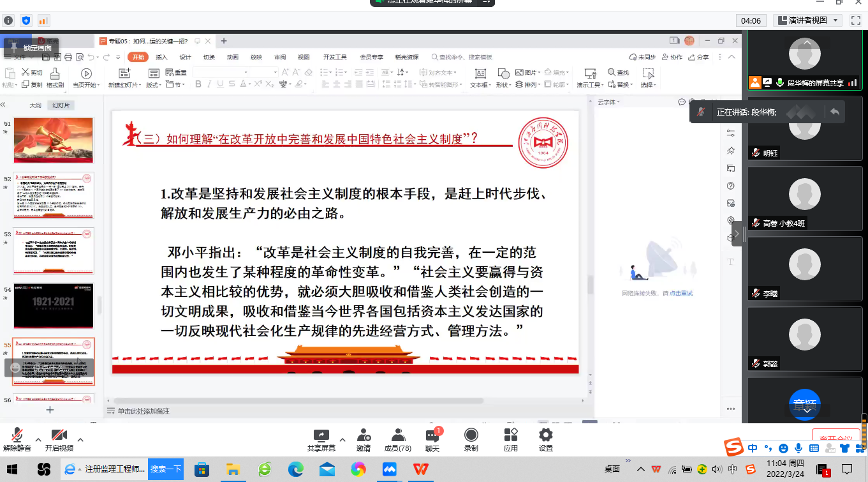This screenshot has width=868, height=482.
Task: Start slideshow with 当页开始
Action: click(x=86, y=78)
